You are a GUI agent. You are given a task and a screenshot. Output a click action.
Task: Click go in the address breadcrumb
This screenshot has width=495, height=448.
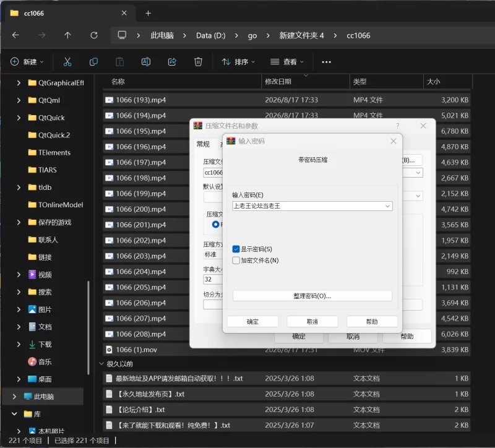(x=252, y=35)
